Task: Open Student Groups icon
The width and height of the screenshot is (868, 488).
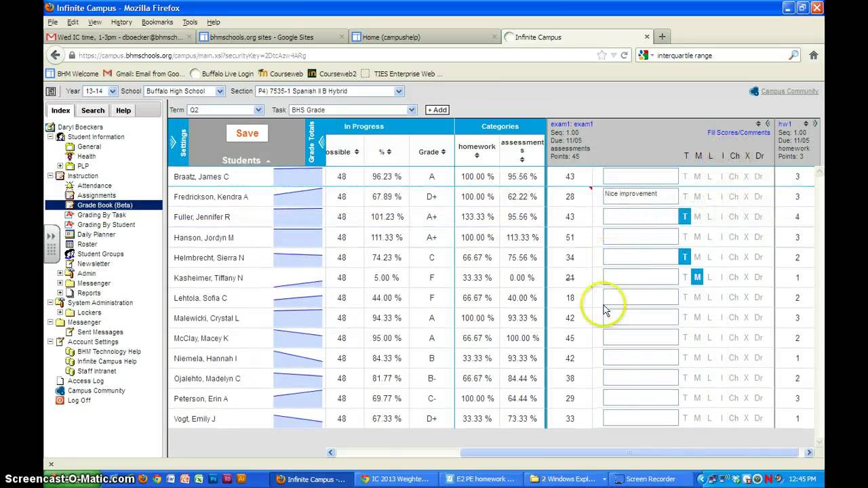Action: coord(70,253)
